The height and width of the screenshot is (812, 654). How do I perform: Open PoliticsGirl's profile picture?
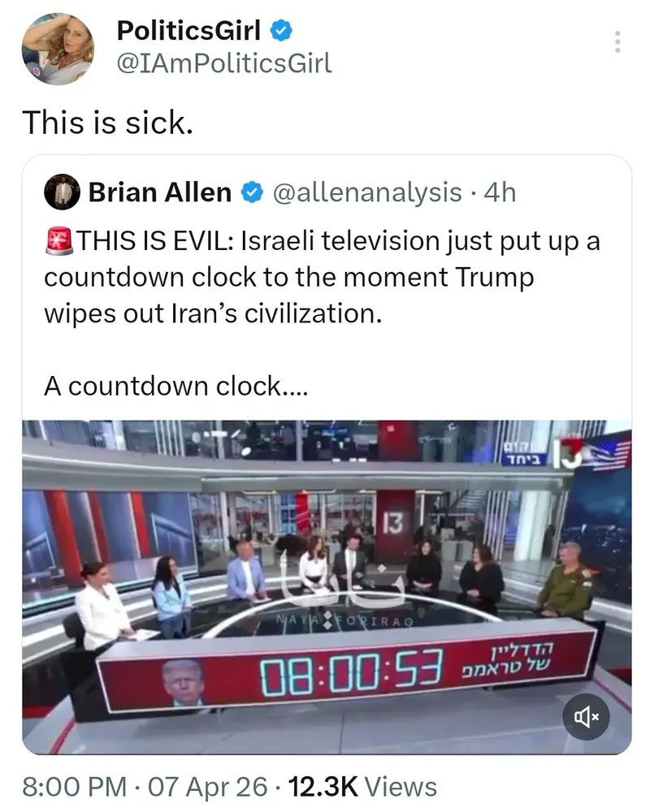coord(58,49)
